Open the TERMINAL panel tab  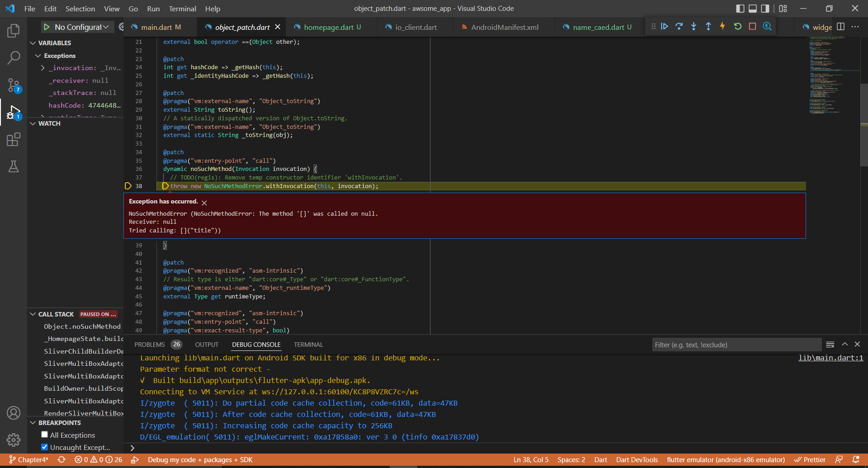point(308,345)
